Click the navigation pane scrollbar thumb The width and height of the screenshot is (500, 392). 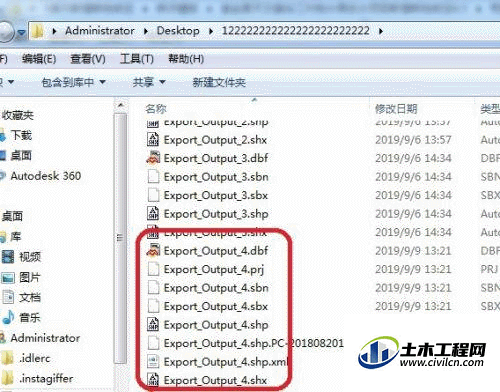(x=120, y=238)
